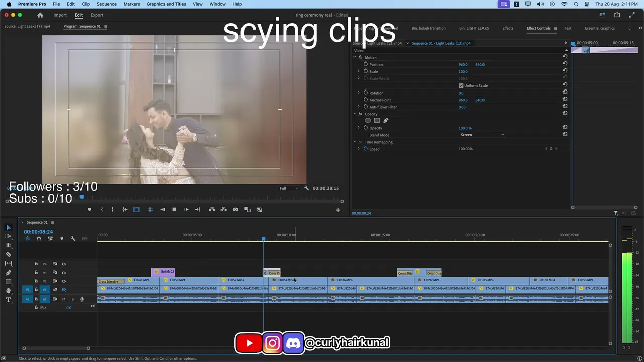Step forward one frame in the Program monitor

click(186, 210)
